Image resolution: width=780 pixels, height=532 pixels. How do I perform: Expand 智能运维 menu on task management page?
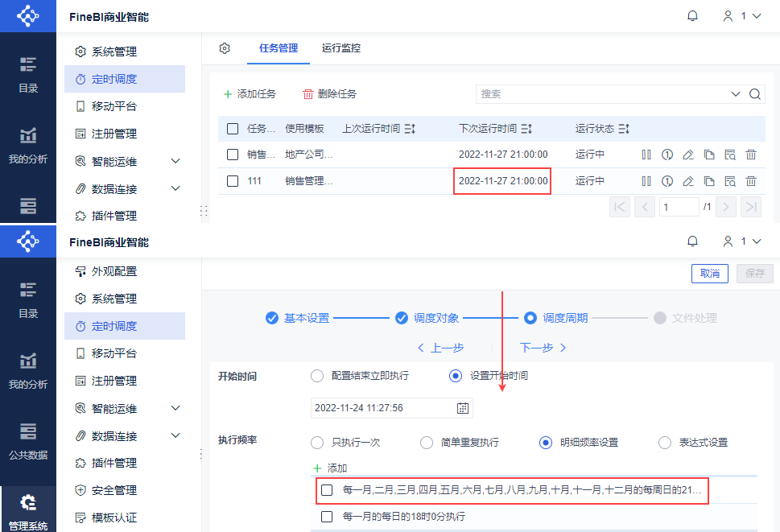coord(175,161)
